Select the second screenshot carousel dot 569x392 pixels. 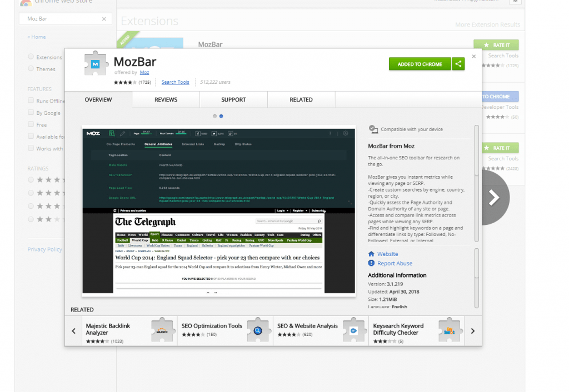[222, 116]
